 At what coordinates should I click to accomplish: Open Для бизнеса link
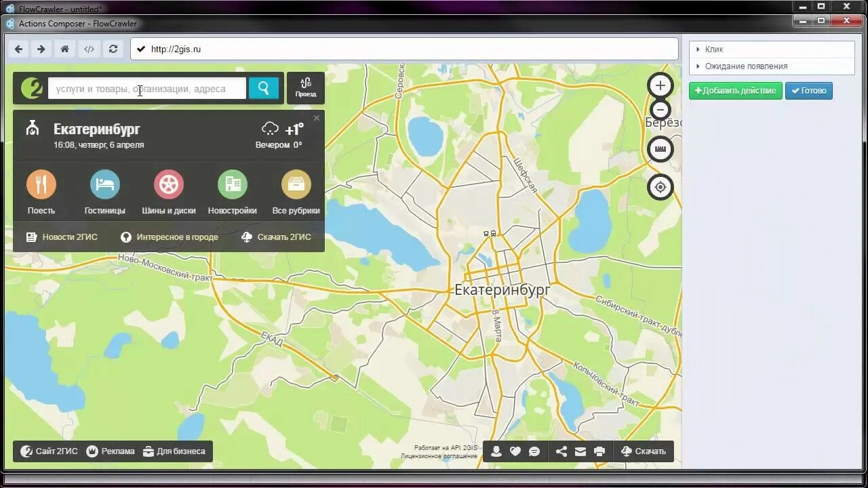[174, 451]
